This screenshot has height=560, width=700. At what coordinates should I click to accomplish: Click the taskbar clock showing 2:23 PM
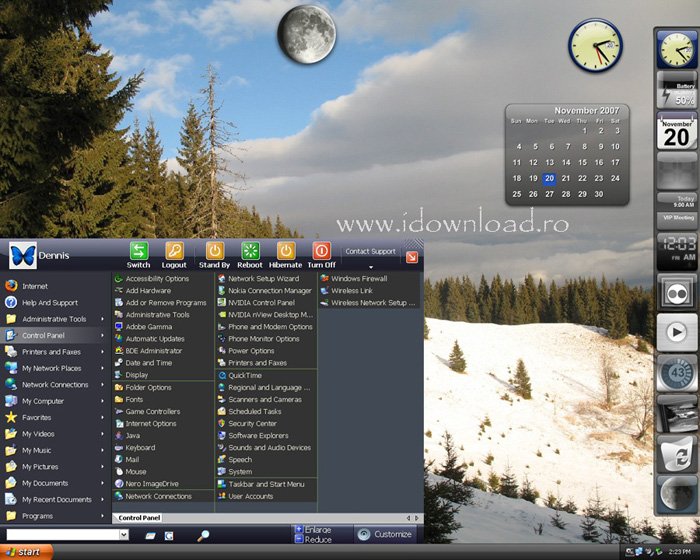pyautogui.click(x=679, y=552)
